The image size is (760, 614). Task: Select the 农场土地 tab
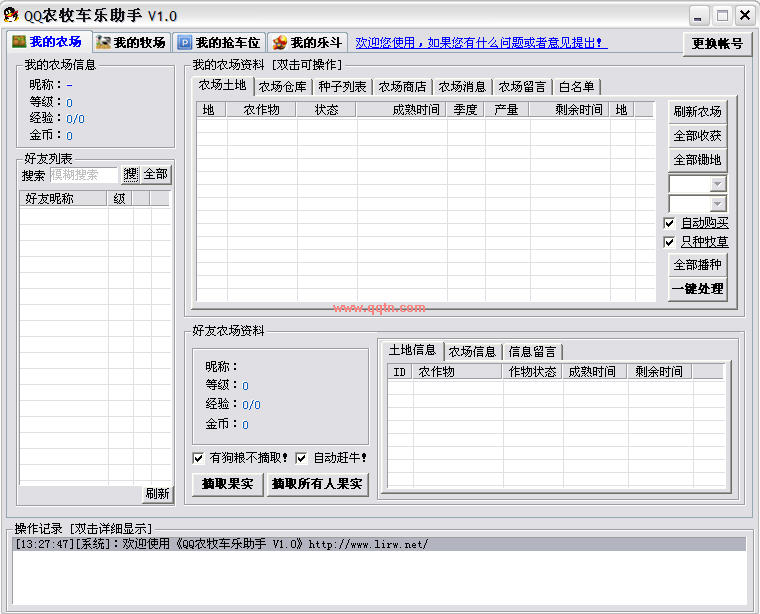(x=222, y=85)
